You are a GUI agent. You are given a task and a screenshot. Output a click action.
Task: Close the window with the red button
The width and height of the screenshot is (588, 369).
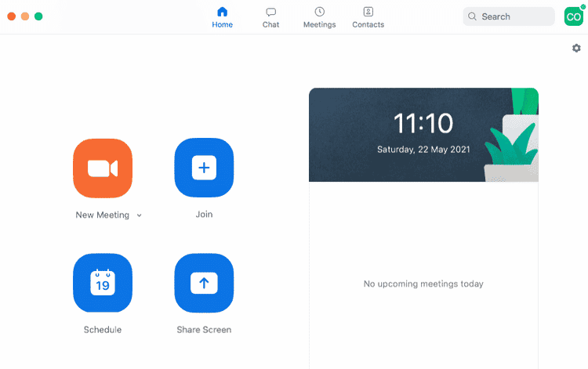(12, 16)
